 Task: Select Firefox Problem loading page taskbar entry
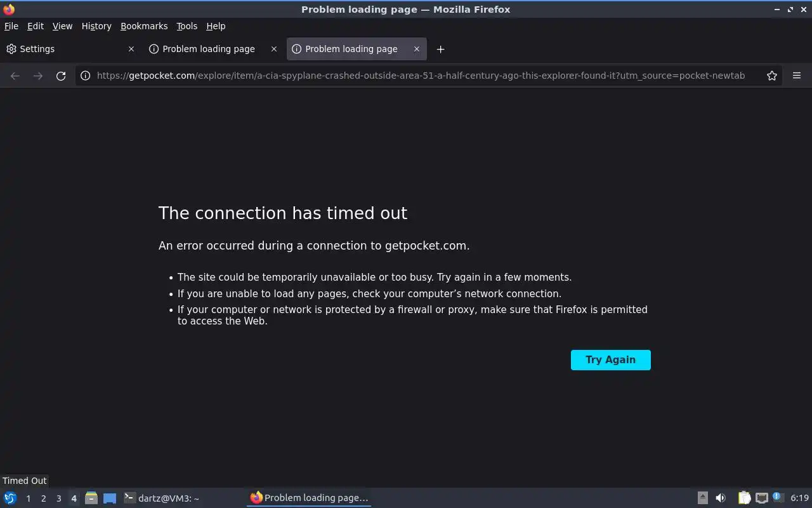(x=309, y=498)
